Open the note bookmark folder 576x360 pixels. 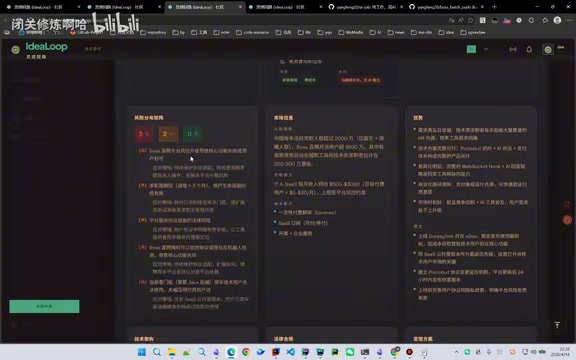tap(222, 32)
